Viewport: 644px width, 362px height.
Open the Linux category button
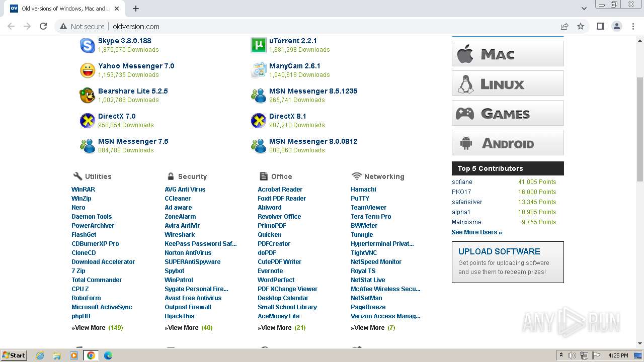coord(508,83)
